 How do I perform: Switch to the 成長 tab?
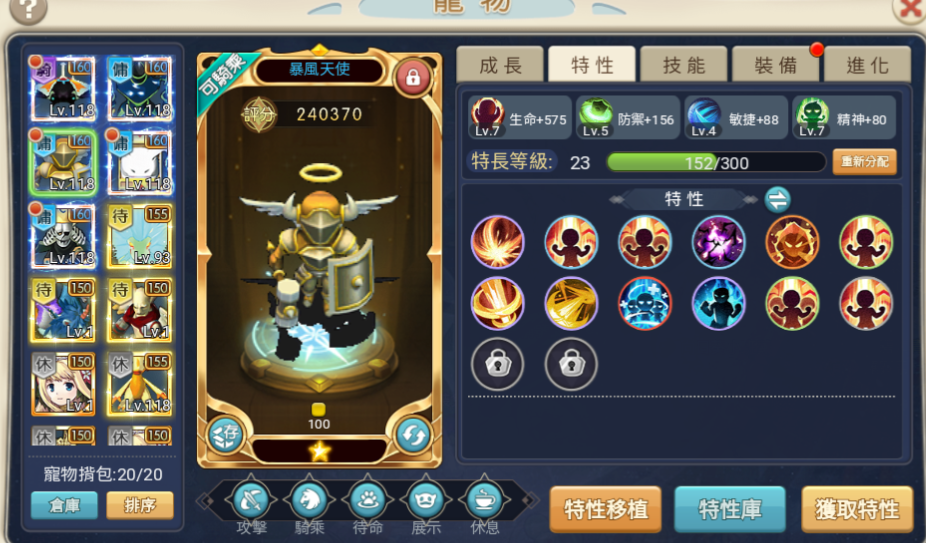pyautogui.click(x=500, y=64)
